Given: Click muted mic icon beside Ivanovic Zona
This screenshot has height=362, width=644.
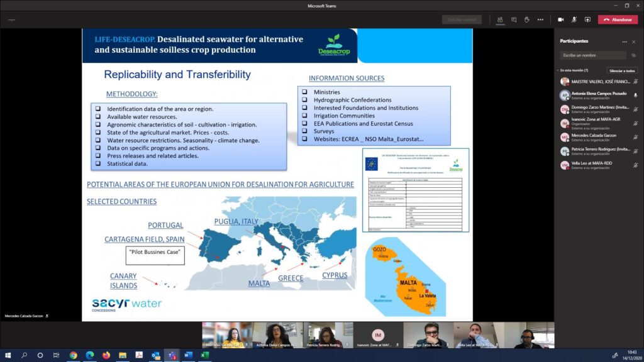Looking at the screenshot, I should pyautogui.click(x=635, y=123).
